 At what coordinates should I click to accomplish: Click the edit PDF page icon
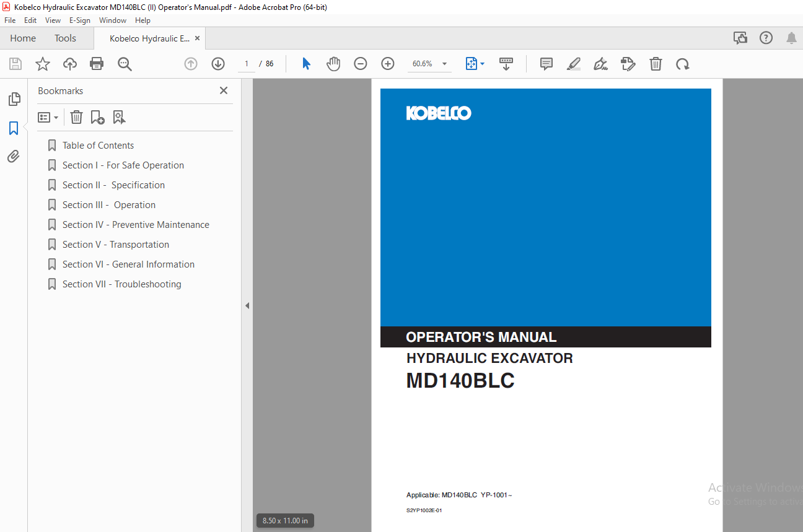point(628,64)
